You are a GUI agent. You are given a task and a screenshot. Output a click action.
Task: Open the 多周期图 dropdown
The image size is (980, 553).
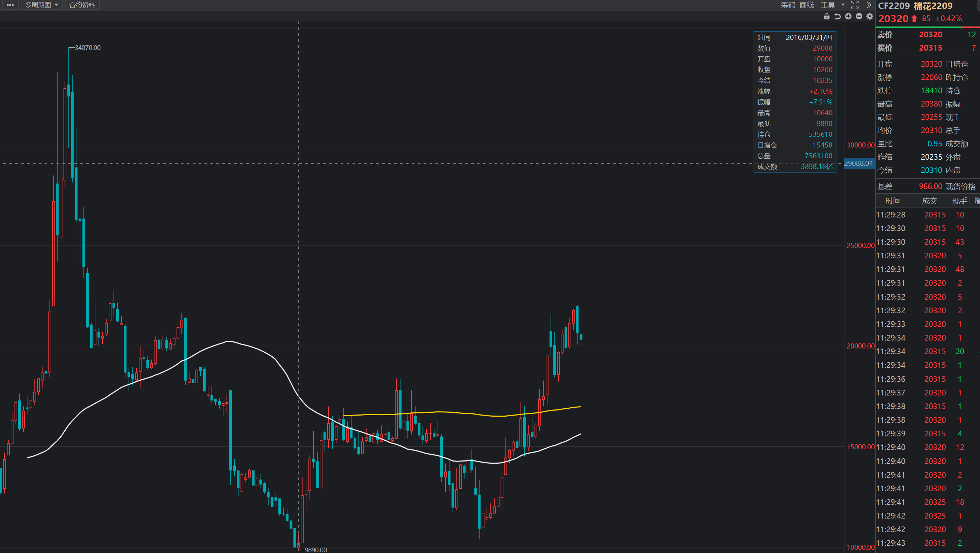pyautogui.click(x=42, y=5)
